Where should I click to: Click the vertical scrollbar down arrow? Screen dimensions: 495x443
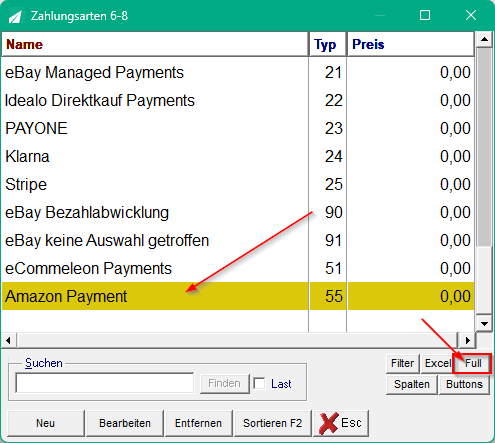(x=484, y=323)
